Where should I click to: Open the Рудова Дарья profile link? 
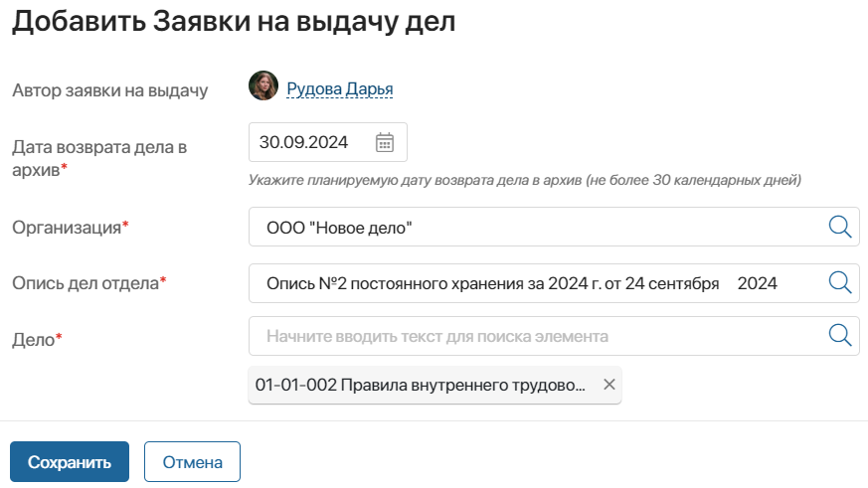pos(340,89)
